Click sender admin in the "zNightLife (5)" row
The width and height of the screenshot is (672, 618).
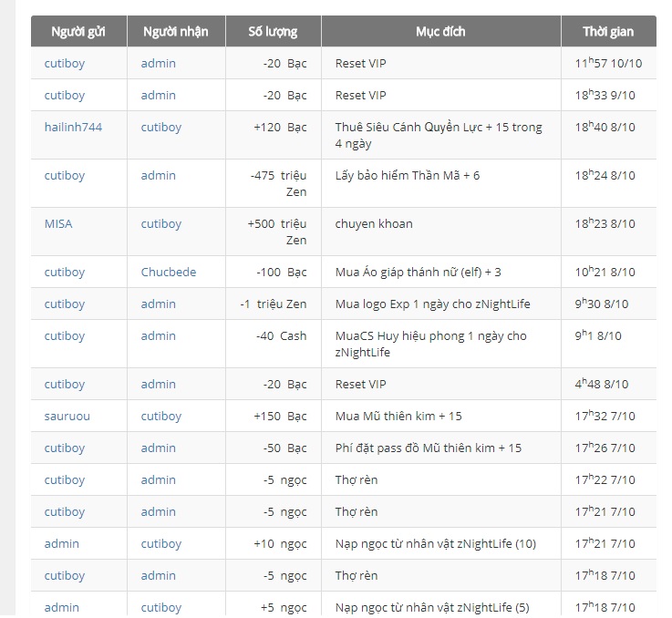pos(62,608)
